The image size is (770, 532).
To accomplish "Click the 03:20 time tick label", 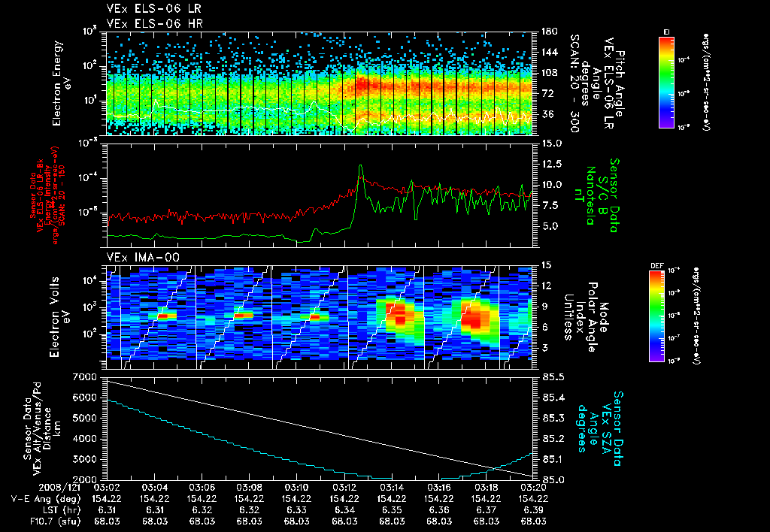I will coord(534,488).
